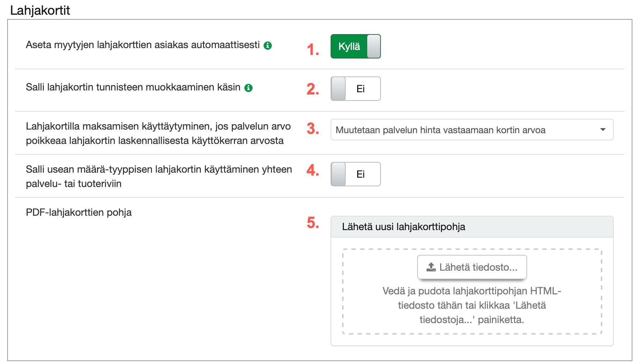
Task: Disable the Kyllä switch for automatic customer
Action: pos(355,46)
